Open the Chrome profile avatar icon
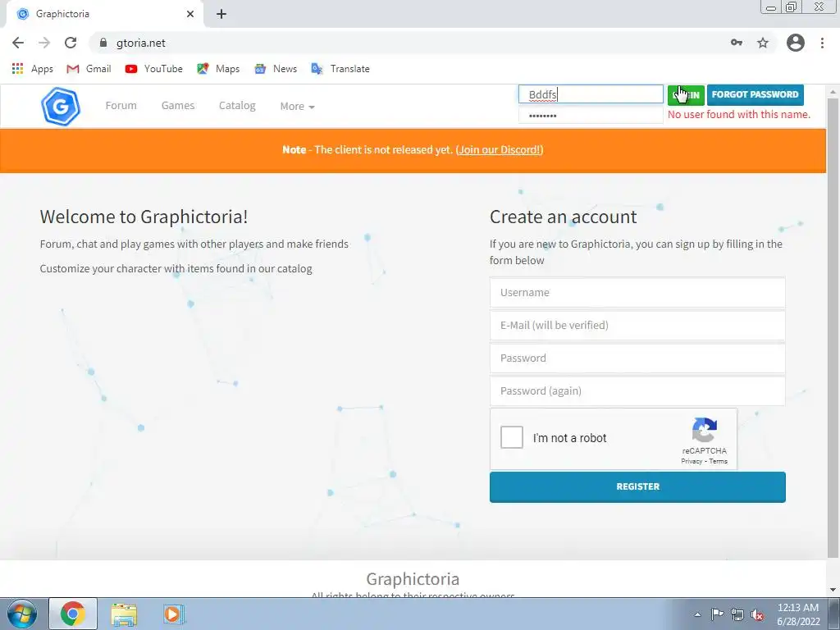The height and width of the screenshot is (630, 840). tap(796, 43)
